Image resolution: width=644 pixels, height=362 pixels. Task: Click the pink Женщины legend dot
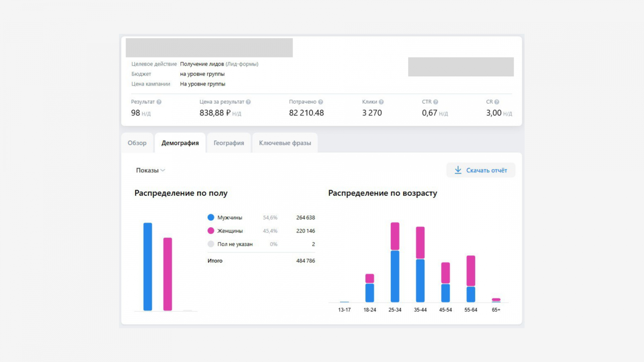211,231
